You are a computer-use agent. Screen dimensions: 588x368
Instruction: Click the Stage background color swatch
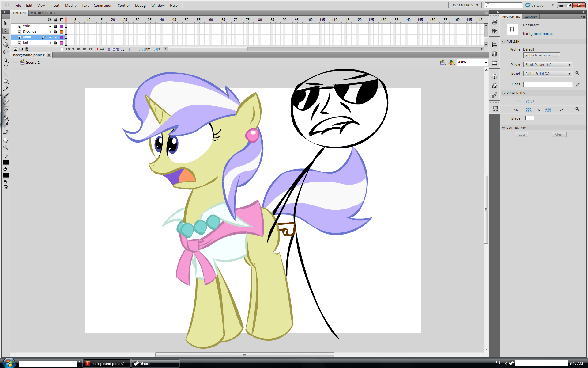pyautogui.click(x=530, y=118)
